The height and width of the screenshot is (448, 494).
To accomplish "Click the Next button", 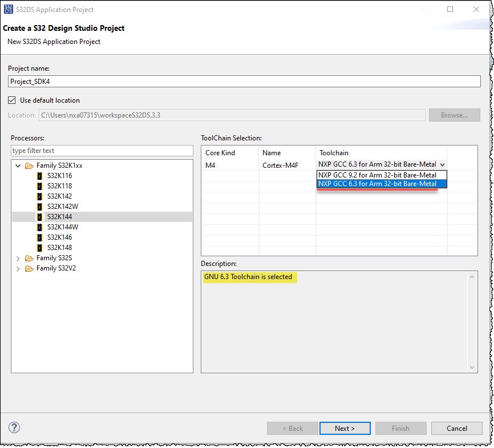I will click(x=345, y=428).
